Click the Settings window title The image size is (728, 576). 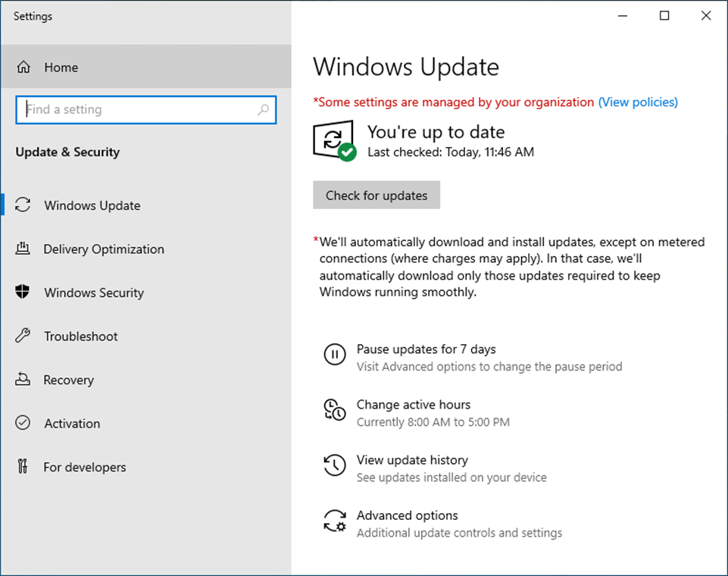click(33, 16)
